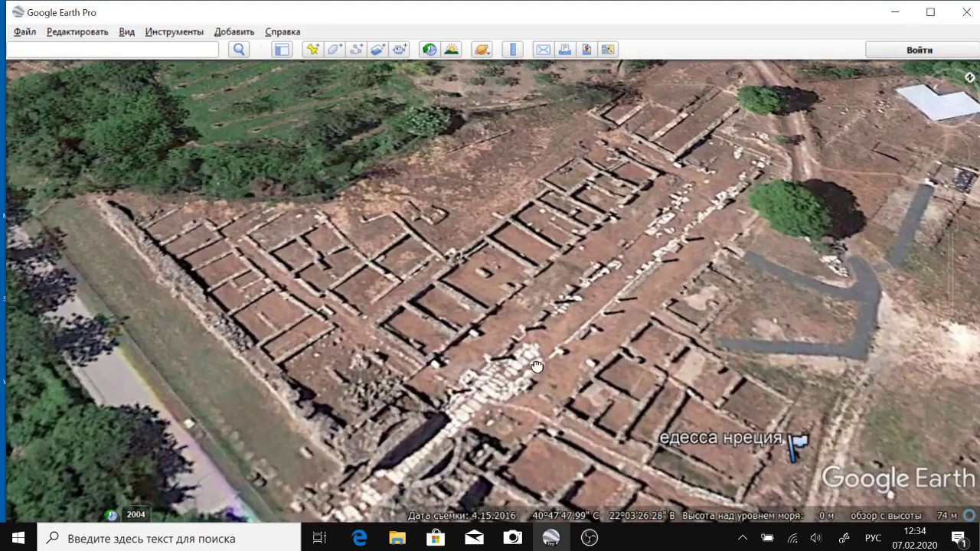Open the planet switcher dropdown icon
This screenshot has height=551, width=980.
(482, 50)
